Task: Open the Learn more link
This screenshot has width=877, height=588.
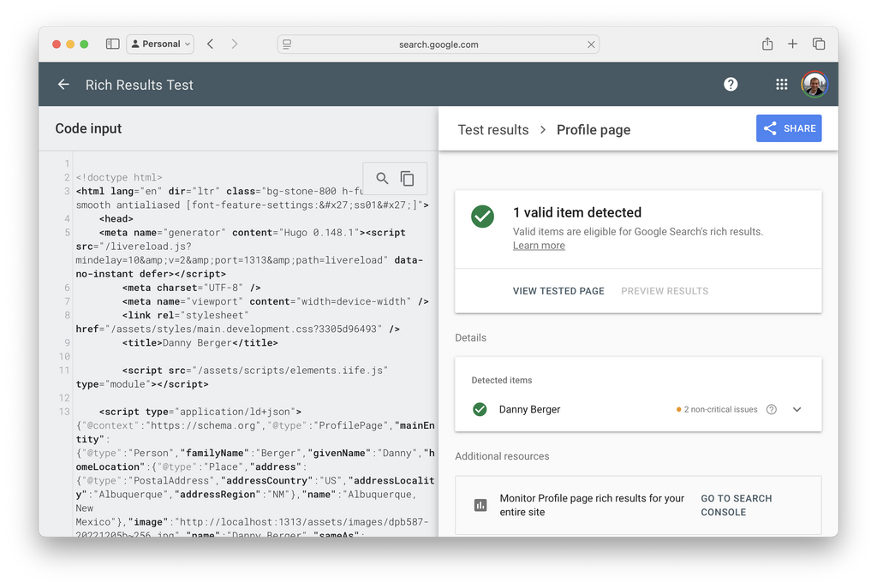Action: (x=539, y=246)
